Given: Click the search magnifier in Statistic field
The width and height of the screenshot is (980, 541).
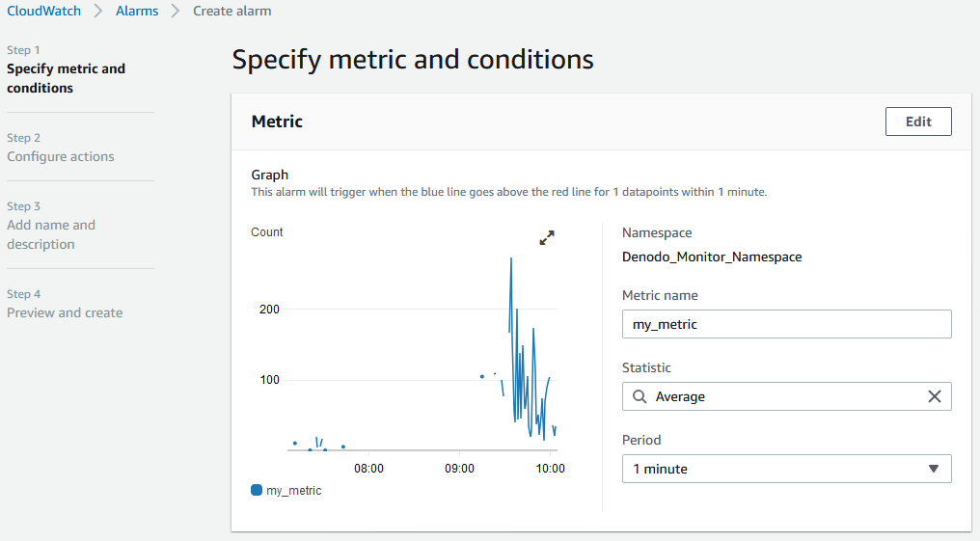Looking at the screenshot, I should [640, 396].
